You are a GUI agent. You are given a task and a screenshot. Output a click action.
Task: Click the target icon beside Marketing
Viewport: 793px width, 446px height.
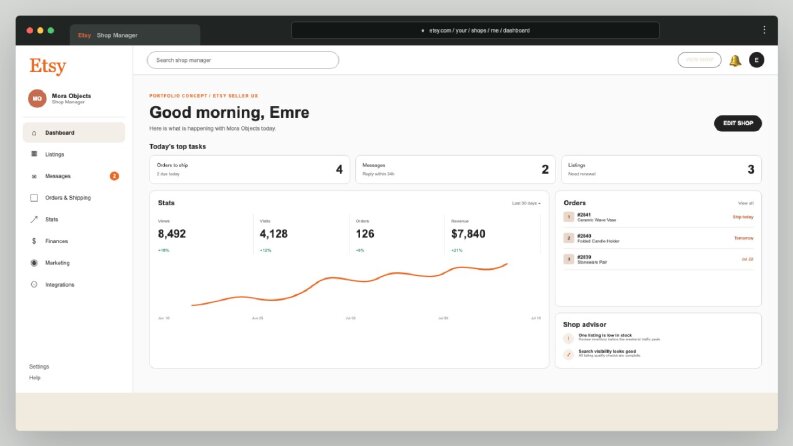34,263
